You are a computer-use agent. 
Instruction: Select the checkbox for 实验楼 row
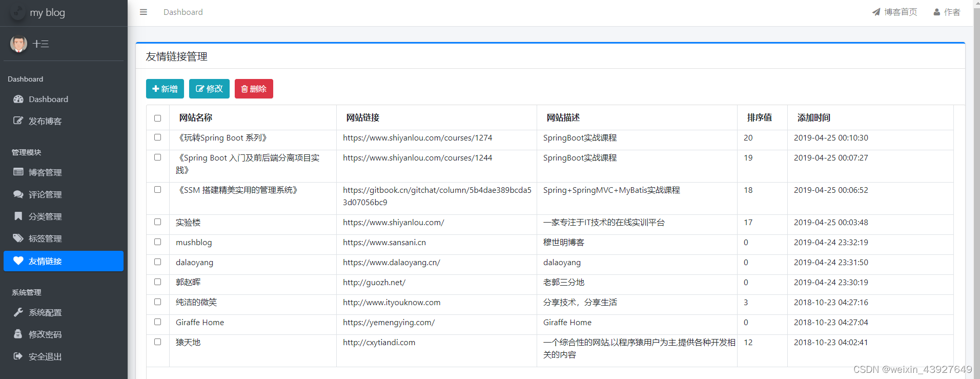tap(158, 222)
